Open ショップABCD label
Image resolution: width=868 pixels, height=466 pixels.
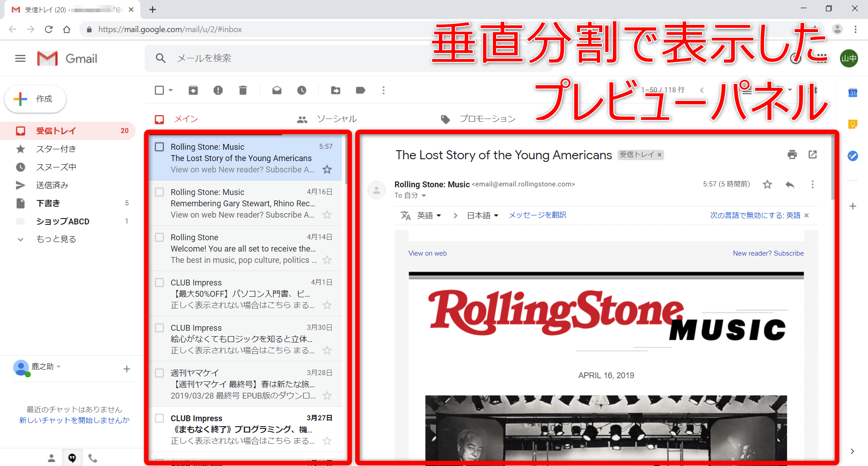click(x=68, y=221)
